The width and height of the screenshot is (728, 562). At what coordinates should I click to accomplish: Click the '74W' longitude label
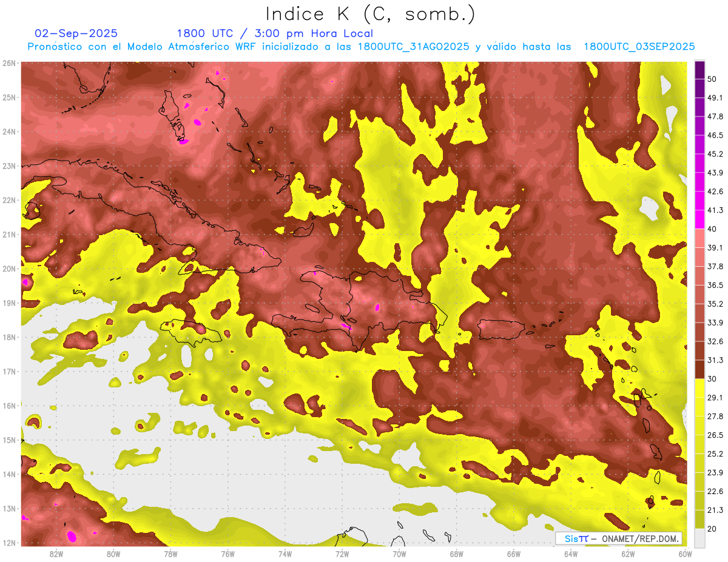click(x=285, y=554)
